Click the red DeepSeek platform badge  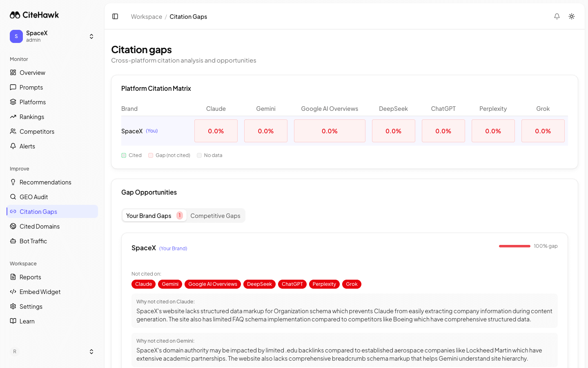259,284
